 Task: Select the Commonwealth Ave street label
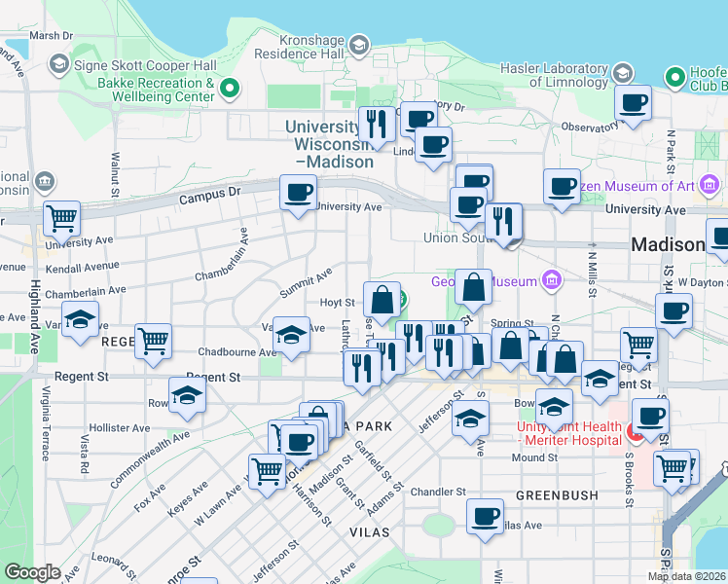pyautogui.click(x=151, y=458)
